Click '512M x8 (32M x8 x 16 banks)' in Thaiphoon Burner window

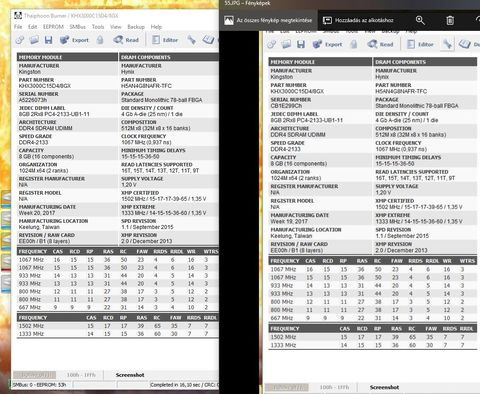(156, 128)
